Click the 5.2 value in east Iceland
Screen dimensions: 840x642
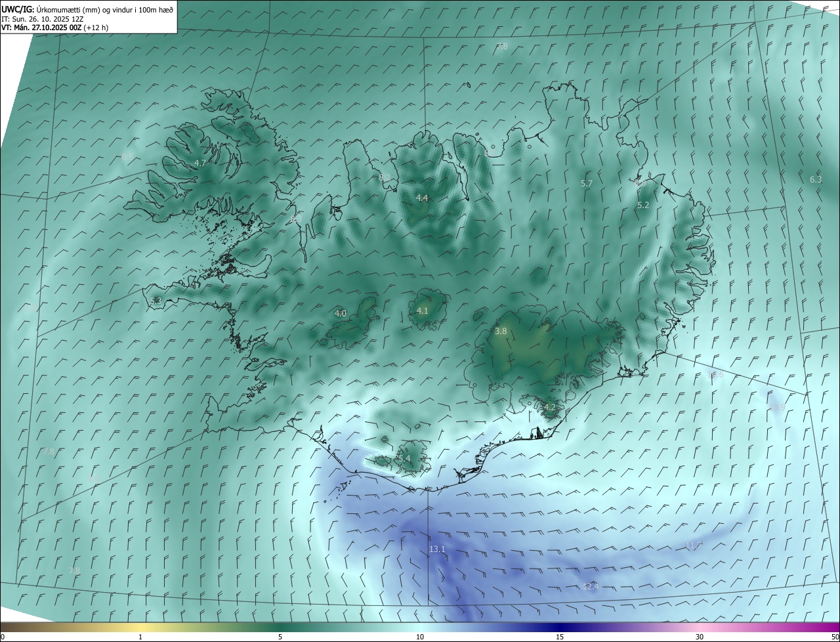coord(643,205)
